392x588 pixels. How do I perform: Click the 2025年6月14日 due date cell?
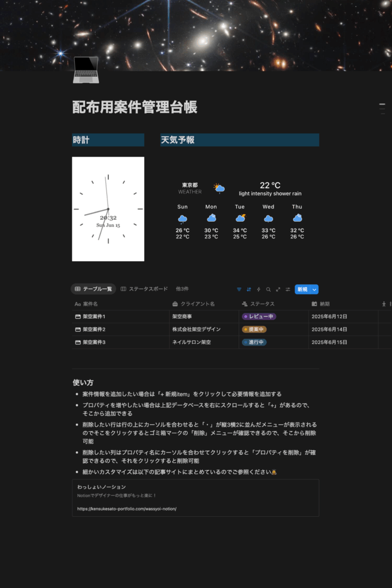click(x=329, y=330)
